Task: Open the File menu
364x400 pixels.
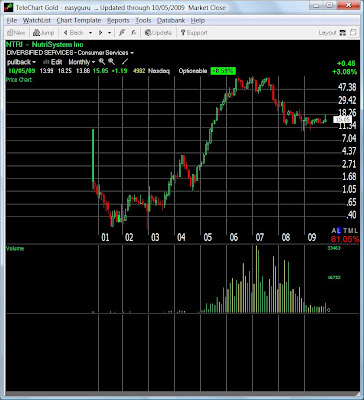Action: pyautogui.click(x=12, y=20)
